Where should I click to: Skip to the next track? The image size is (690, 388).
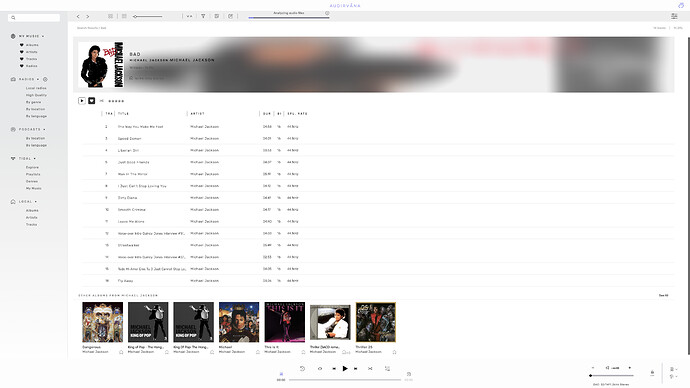(356, 369)
